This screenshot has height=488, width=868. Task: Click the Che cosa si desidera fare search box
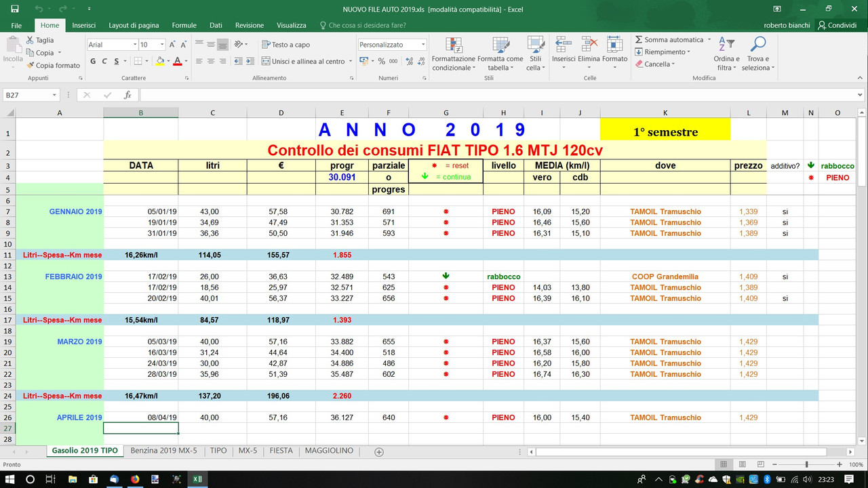tap(363, 25)
